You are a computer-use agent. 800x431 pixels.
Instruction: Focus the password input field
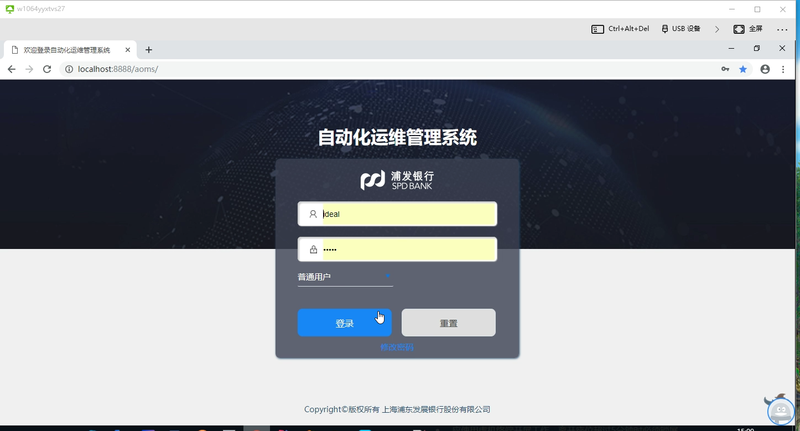coord(397,249)
